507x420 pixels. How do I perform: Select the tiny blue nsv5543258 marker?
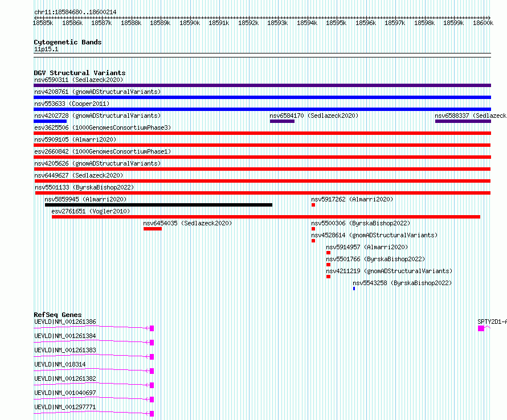click(354, 289)
